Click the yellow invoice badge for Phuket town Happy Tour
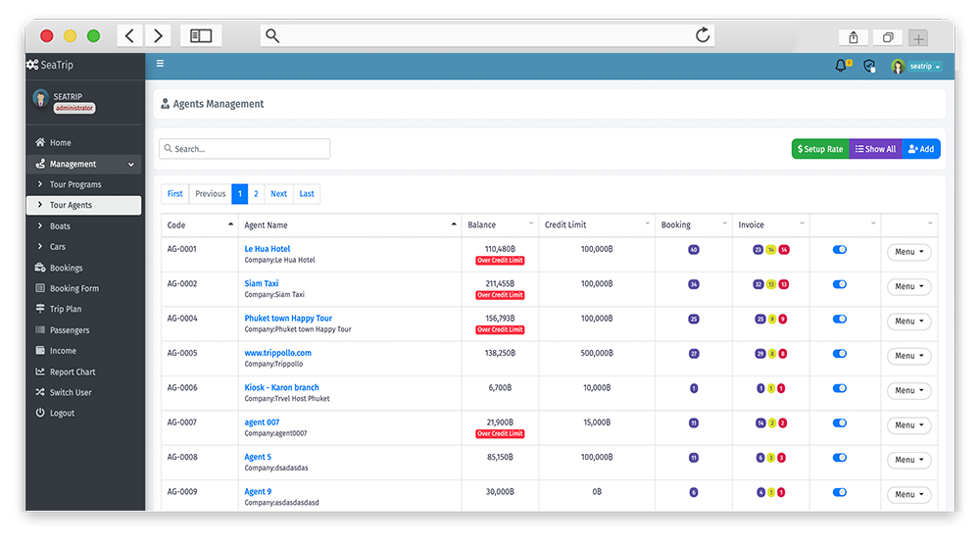980x546 pixels. (x=772, y=319)
